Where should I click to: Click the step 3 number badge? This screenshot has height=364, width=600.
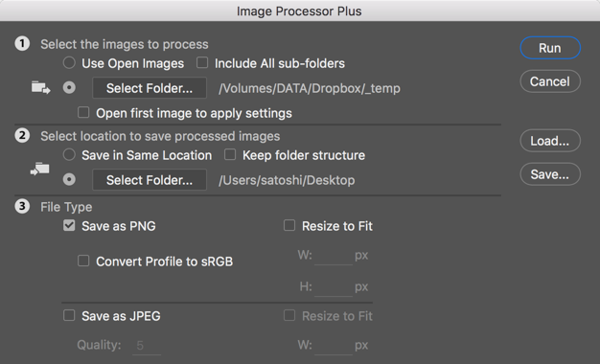22,207
